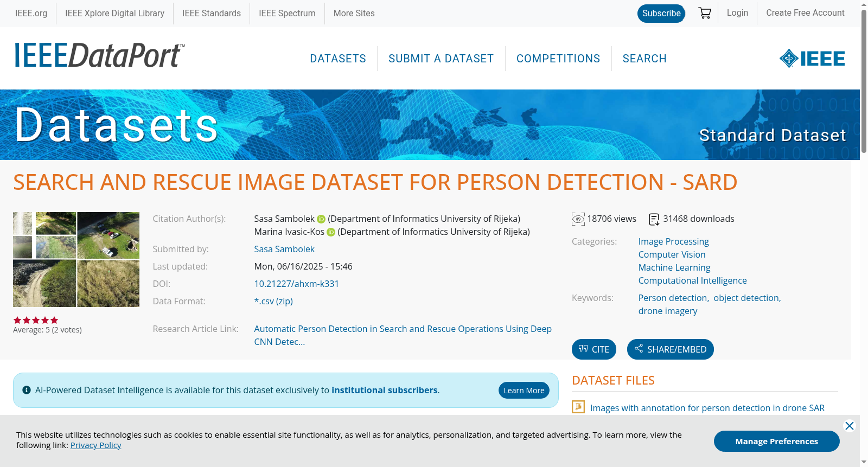Open the Privacy Policy link

(x=96, y=445)
